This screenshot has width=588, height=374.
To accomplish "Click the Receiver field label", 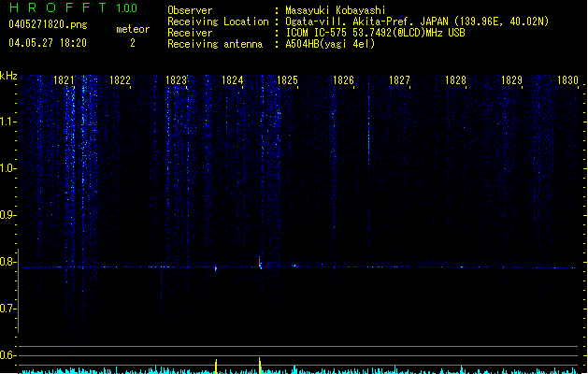I will click(x=190, y=33).
